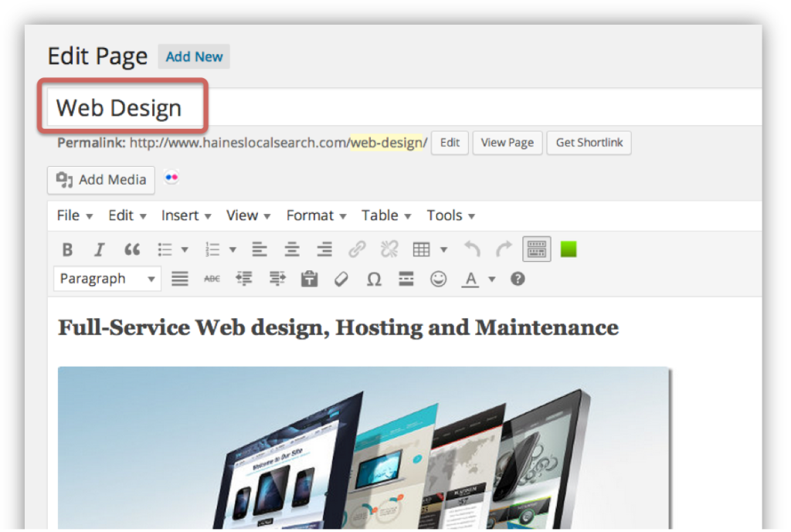The height and width of the screenshot is (532, 791).
Task: Click the Add Media button
Action: click(101, 179)
